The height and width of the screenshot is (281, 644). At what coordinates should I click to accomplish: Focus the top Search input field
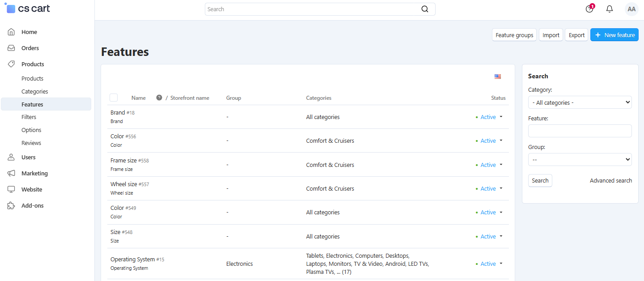[313, 9]
